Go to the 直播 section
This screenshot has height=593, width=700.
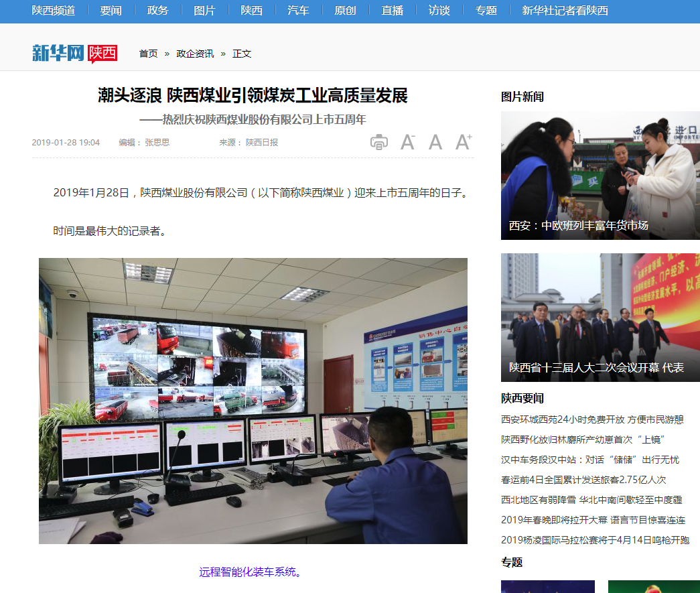point(393,10)
